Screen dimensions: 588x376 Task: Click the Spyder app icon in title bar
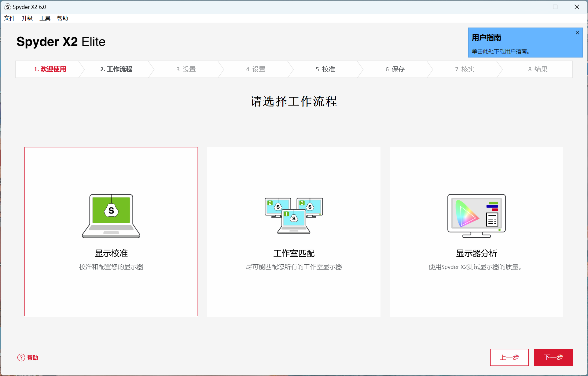click(7, 7)
